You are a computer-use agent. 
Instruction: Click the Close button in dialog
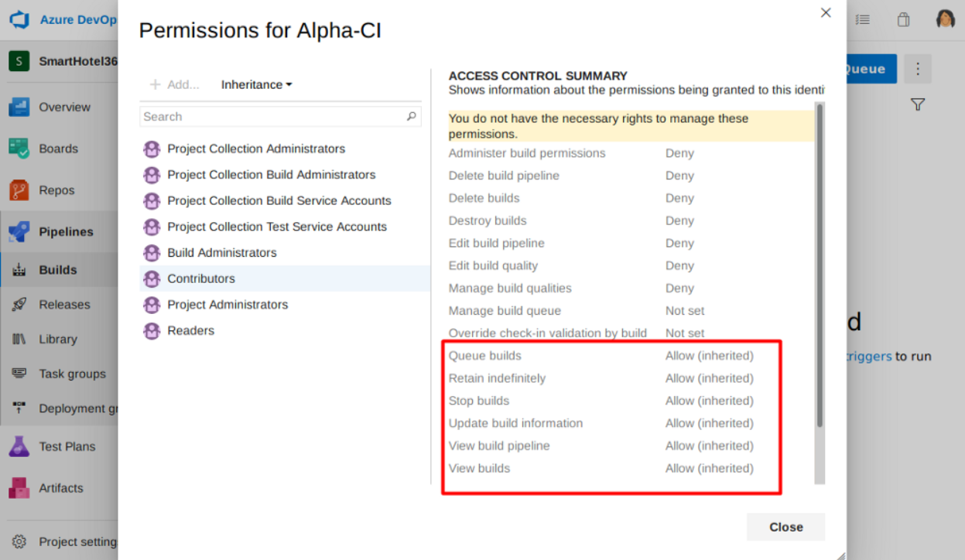(x=785, y=527)
